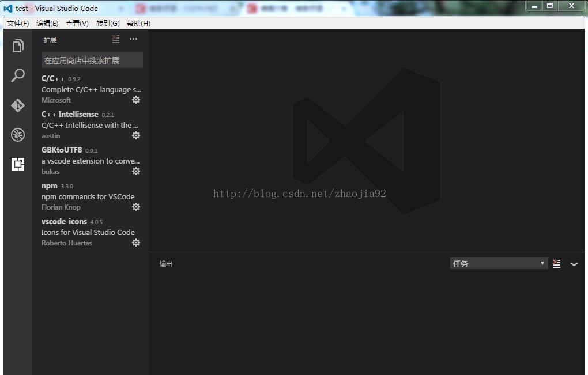Select the Extensions icon in the activity bar
The image size is (588, 375).
(17, 164)
